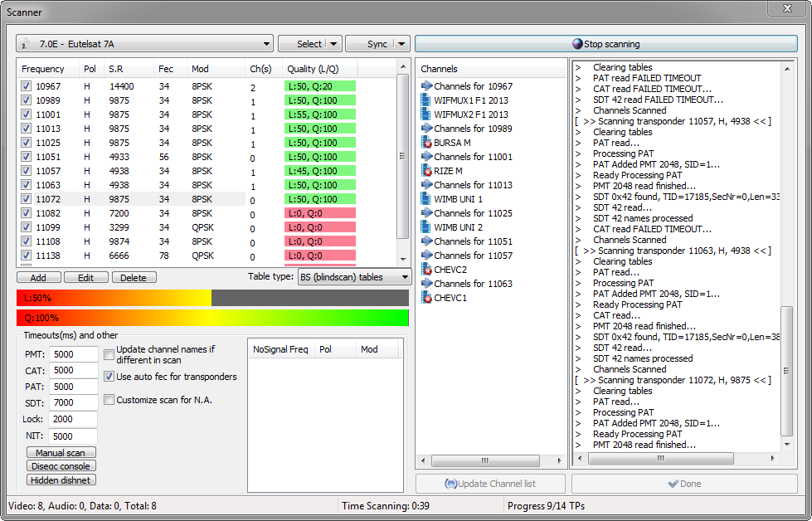812x521 pixels.
Task: Close the Scanner window
Action: (x=787, y=8)
